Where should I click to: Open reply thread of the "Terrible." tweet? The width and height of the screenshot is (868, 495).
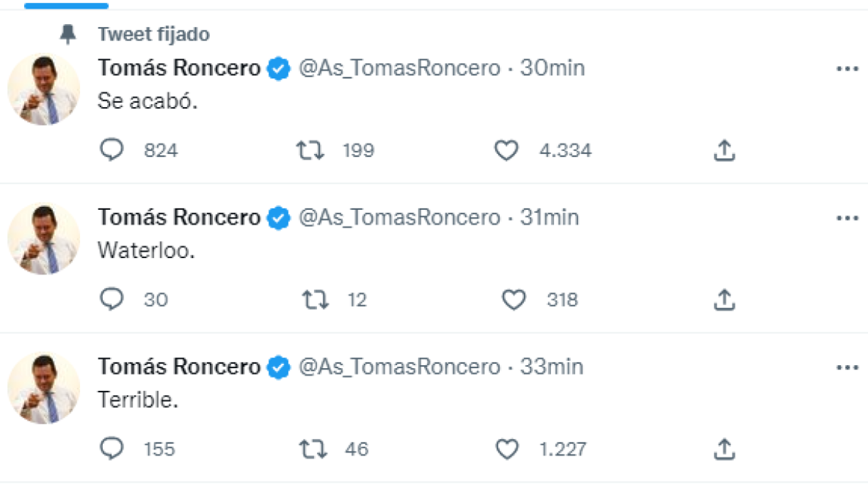tap(112, 449)
